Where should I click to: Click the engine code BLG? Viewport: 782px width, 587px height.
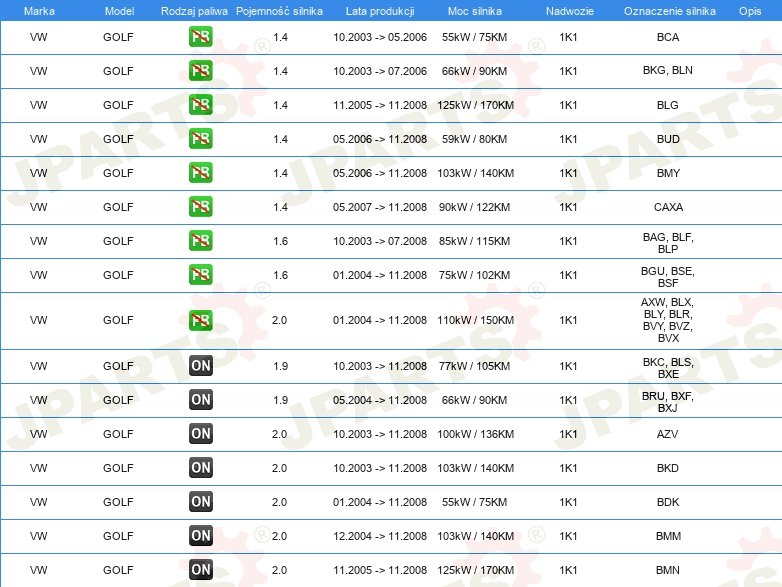[x=668, y=105]
